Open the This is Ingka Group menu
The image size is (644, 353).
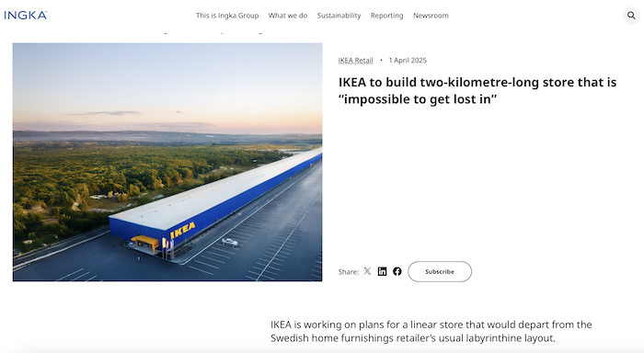pos(227,16)
